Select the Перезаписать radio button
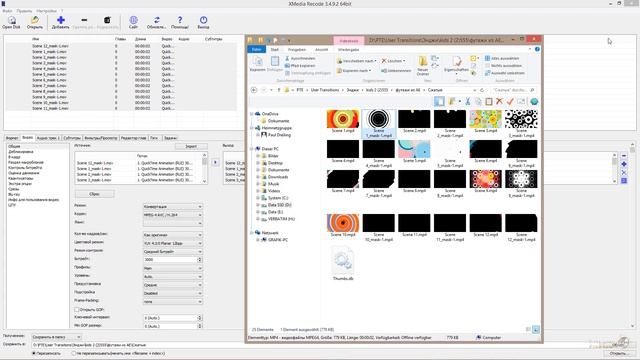 tap(34, 353)
